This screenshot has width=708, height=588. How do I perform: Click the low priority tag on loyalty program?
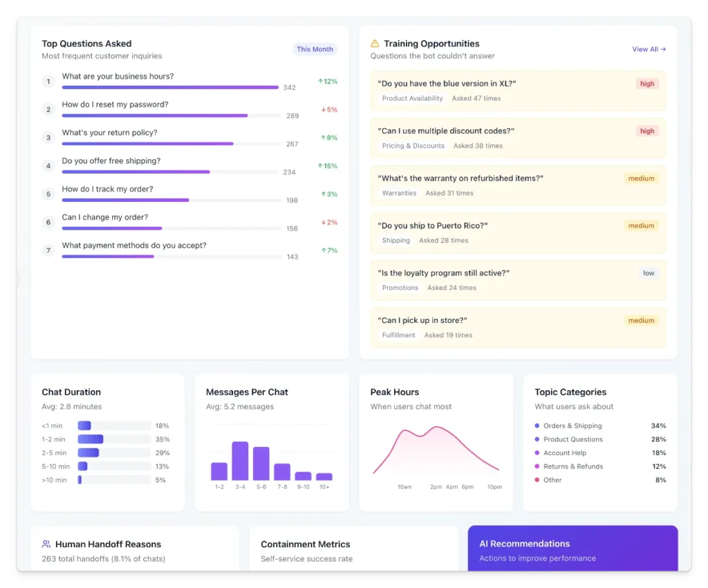(x=648, y=273)
